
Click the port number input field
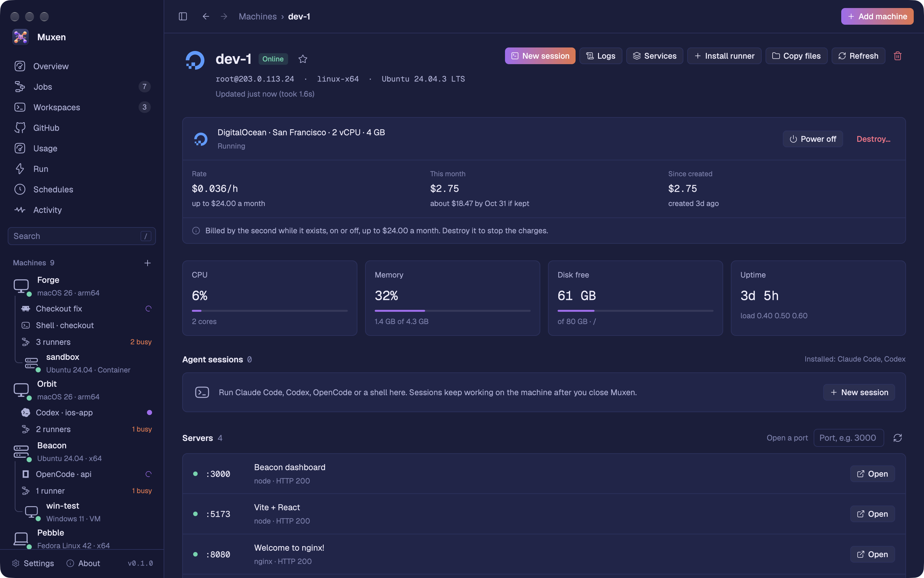[849, 438]
